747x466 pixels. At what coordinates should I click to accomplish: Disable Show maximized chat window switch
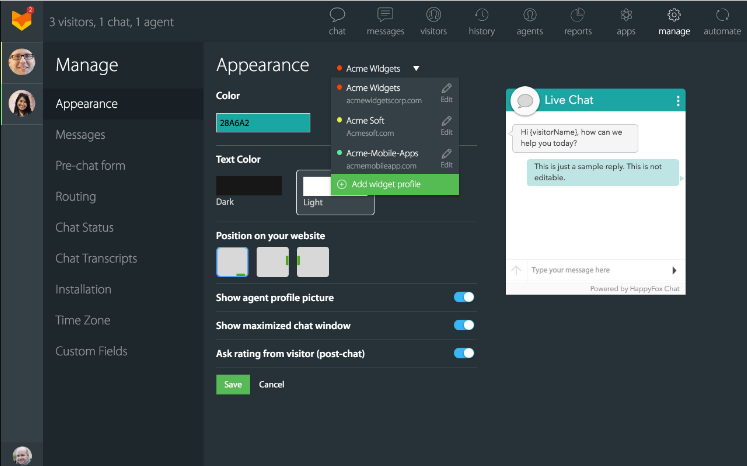pyautogui.click(x=464, y=325)
